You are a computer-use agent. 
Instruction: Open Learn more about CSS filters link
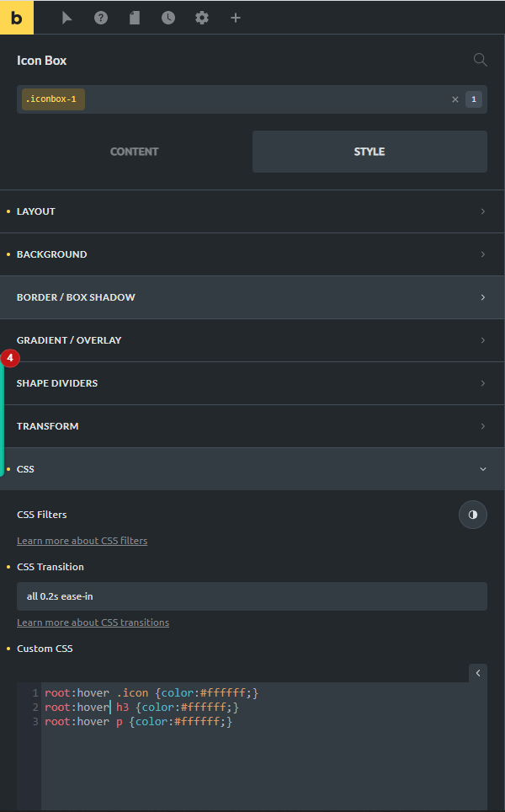click(82, 541)
